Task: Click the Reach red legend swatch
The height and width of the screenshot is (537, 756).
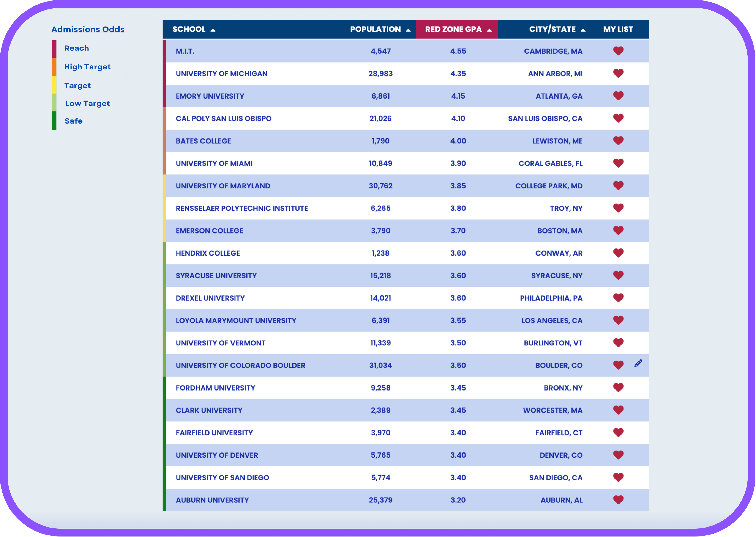Action: point(54,49)
